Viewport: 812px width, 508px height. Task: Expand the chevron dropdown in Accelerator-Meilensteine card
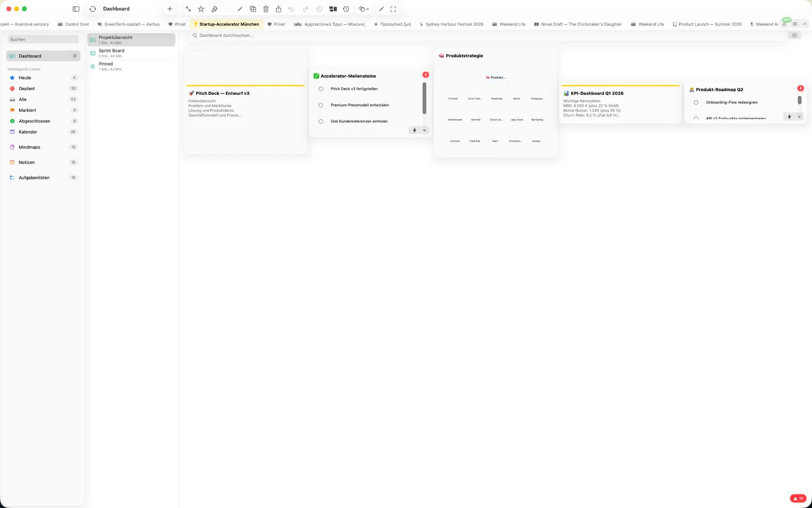(424, 130)
